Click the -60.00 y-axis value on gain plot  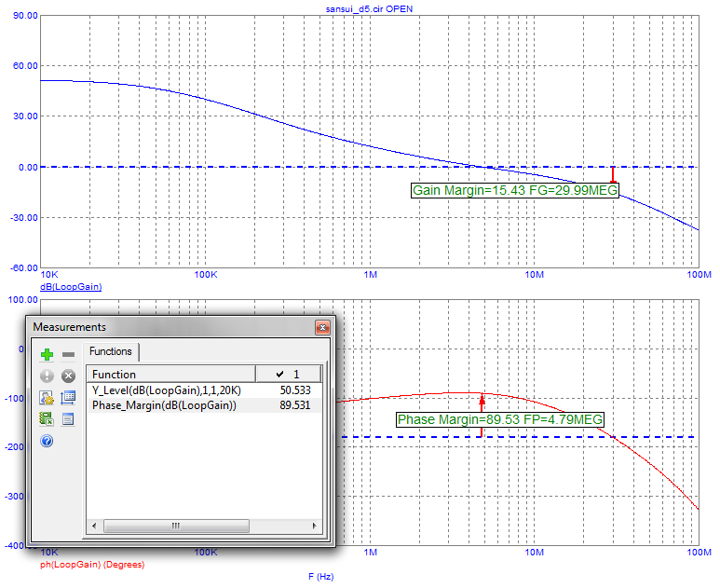pos(24,267)
